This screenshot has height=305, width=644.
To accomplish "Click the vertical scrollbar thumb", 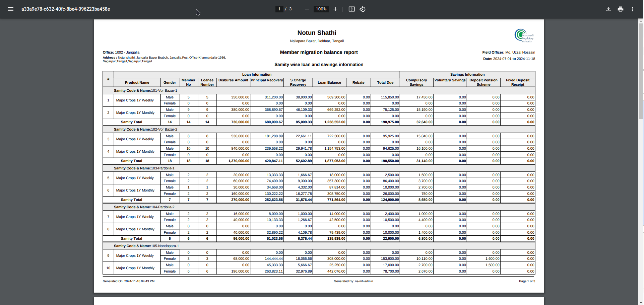I will pyautogui.click(x=641, y=71).
